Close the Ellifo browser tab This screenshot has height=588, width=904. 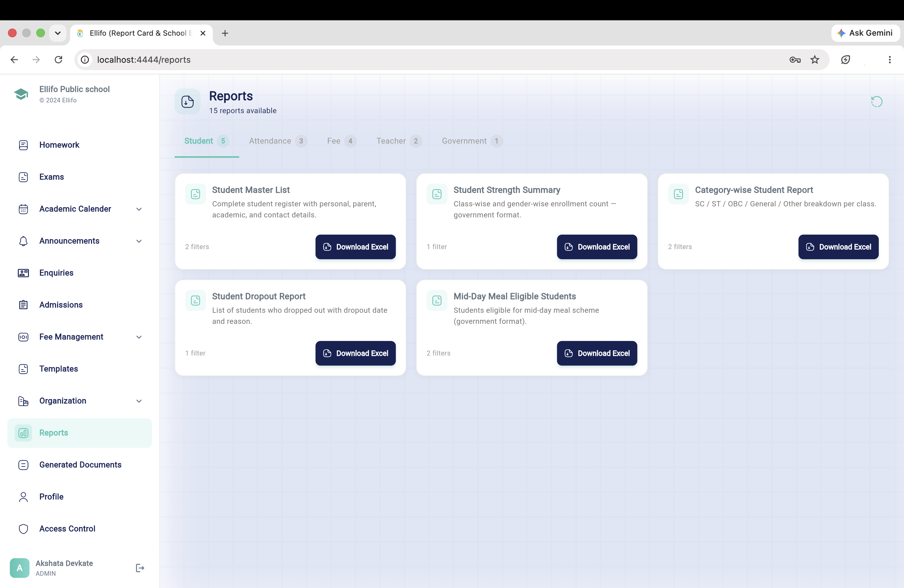pos(203,33)
